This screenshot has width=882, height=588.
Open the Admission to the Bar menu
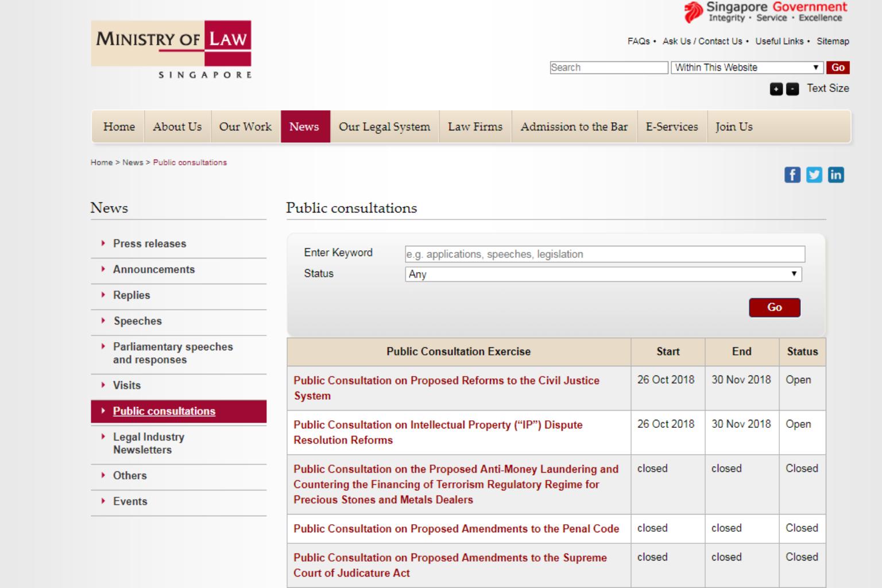coord(574,127)
